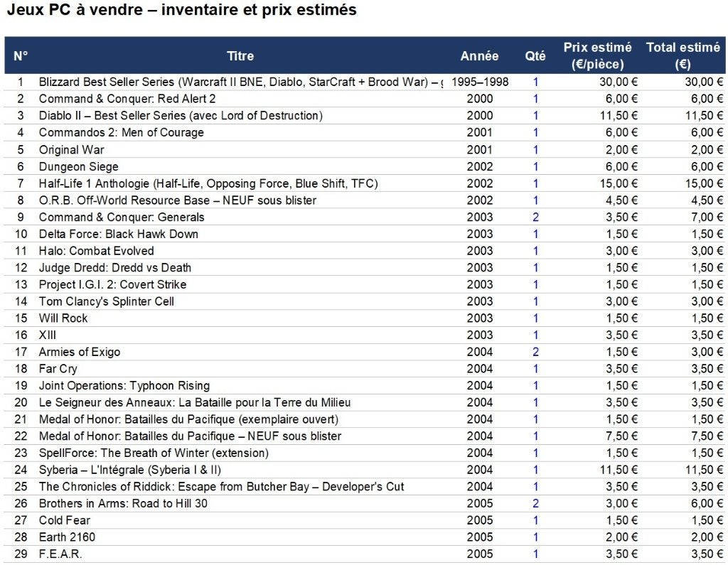Select the "Command & Conquer: Red Alert 2" title

(127, 99)
